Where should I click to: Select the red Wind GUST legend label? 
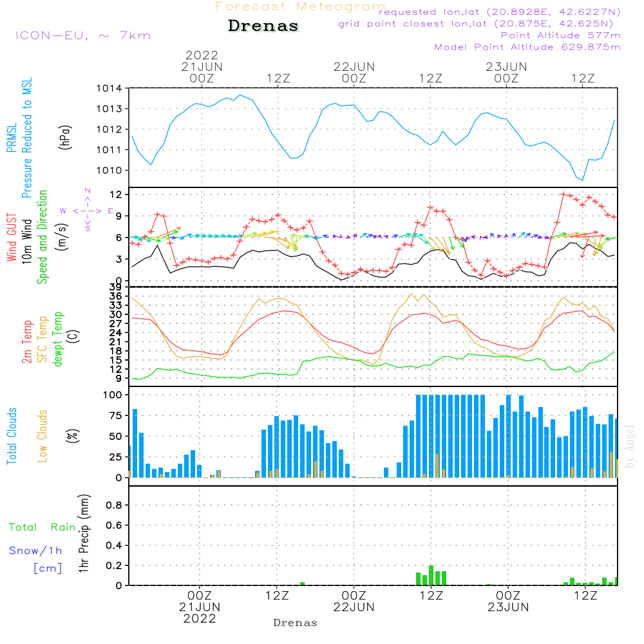click(x=12, y=237)
